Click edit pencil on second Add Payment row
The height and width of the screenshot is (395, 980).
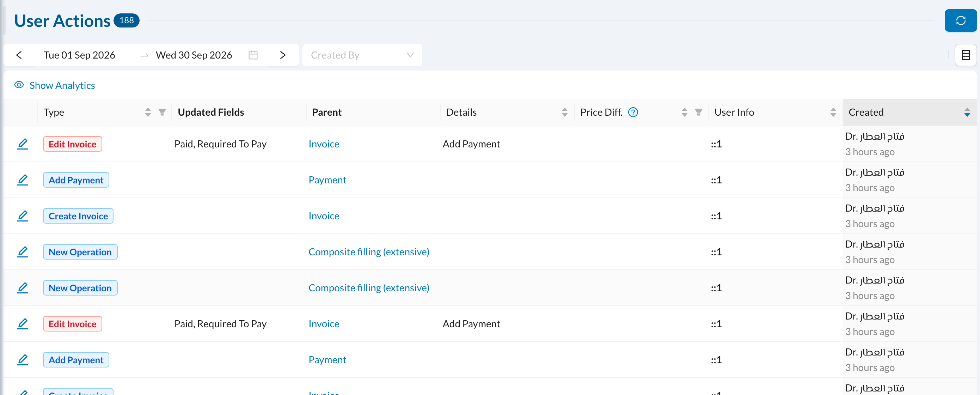tap(23, 360)
